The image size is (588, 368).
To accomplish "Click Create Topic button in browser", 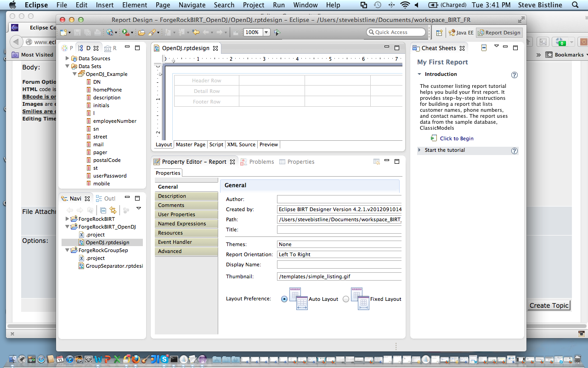I will click(549, 305).
